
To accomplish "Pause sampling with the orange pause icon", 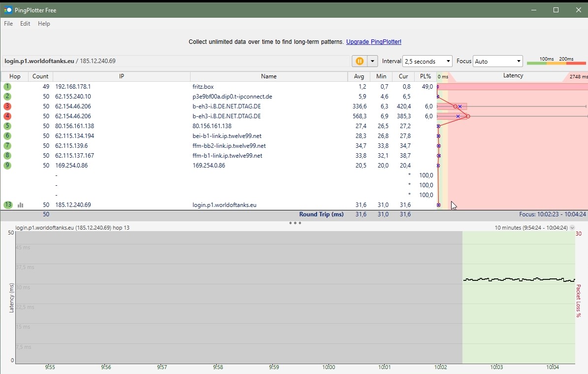I will [x=359, y=61].
